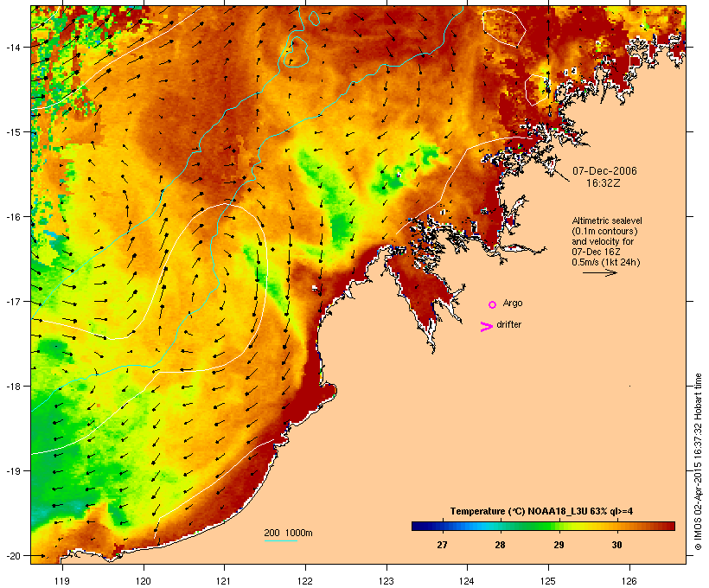This screenshot has height=588, width=709.
Task: Click the colorbar tick label 27
Action: tap(442, 545)
